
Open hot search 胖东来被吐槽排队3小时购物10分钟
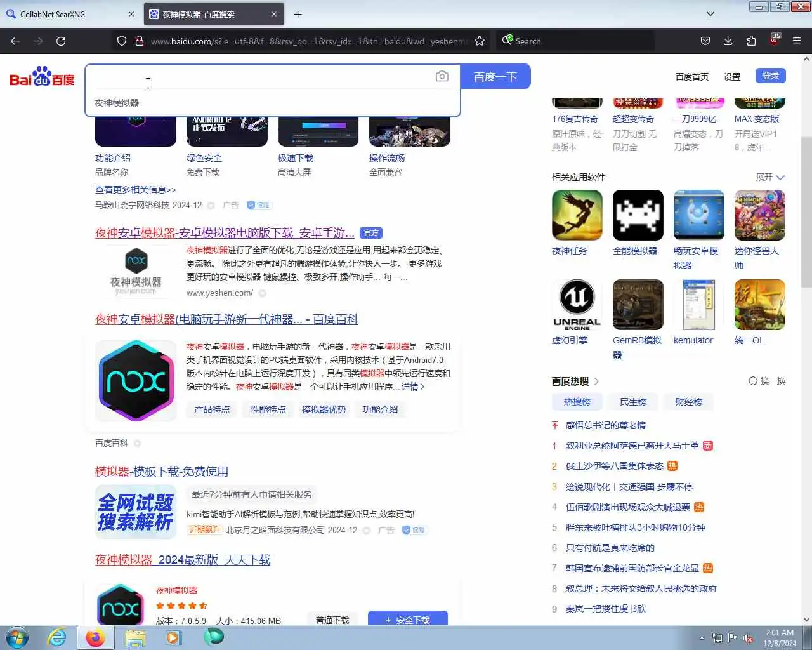pyautogui.click(x=636, y=527)
